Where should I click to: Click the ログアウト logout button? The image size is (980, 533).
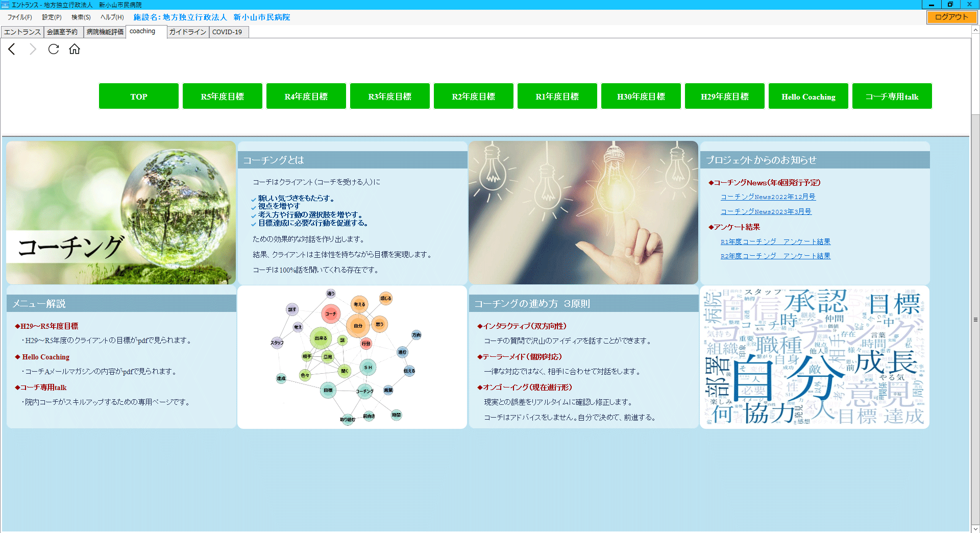951,17
